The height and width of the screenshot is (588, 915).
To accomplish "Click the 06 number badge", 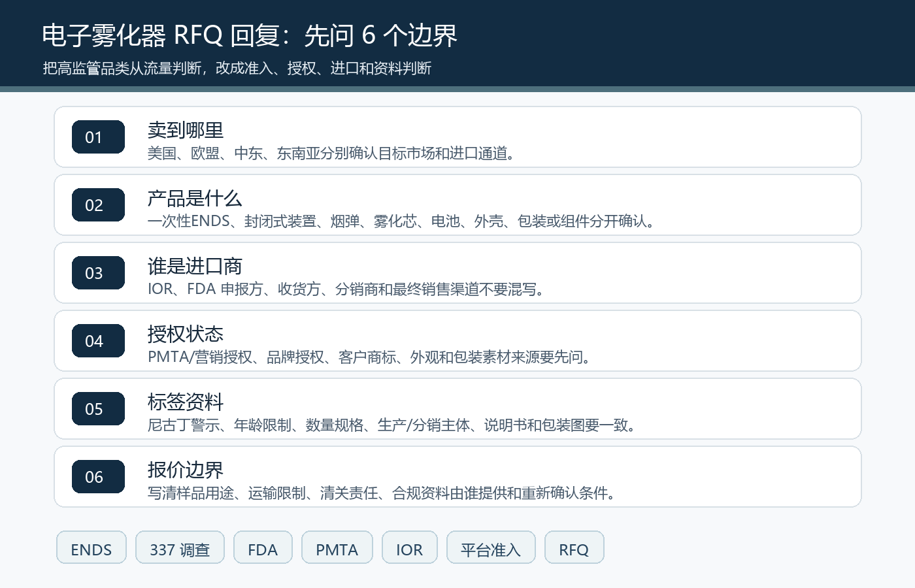I will tap(98, 477).
